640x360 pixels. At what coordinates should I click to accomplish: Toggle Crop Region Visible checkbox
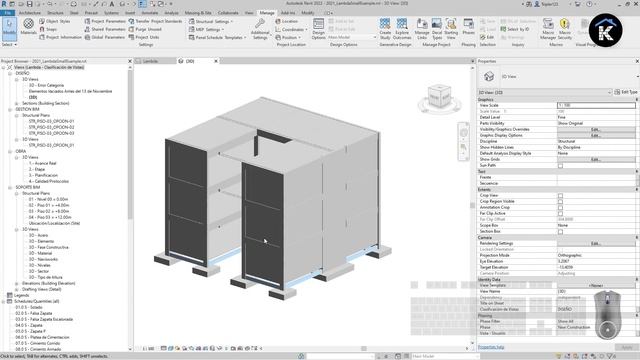point(560,202)
